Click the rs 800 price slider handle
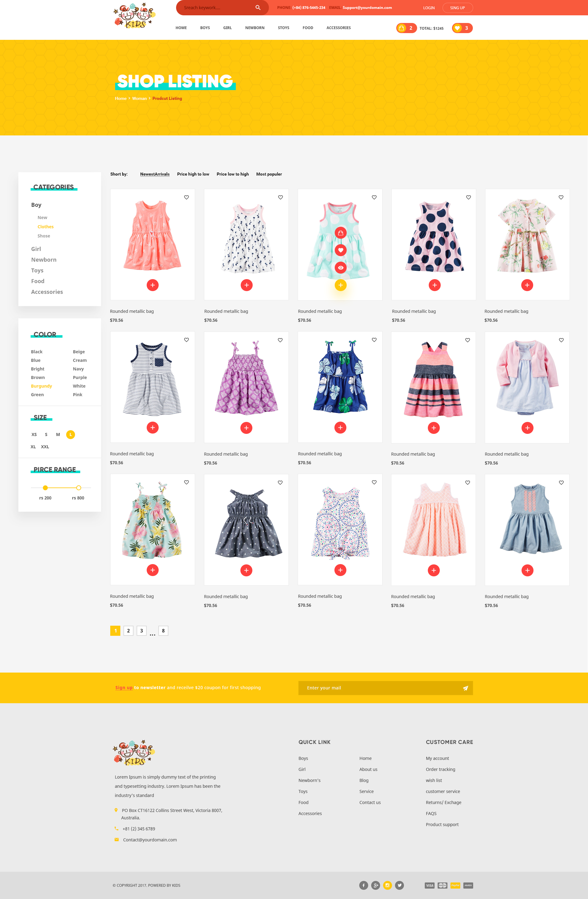 pyautogui.click(x=78, y=488)
